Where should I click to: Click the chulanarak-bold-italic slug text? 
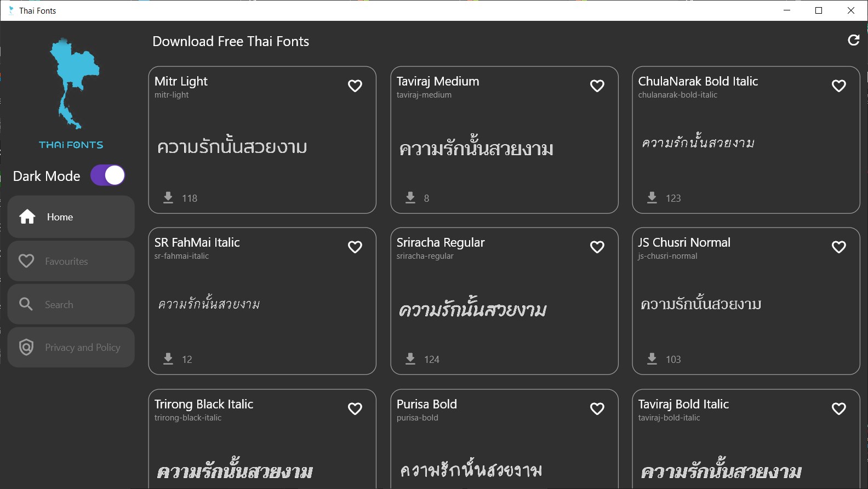(x=678, y=95)
